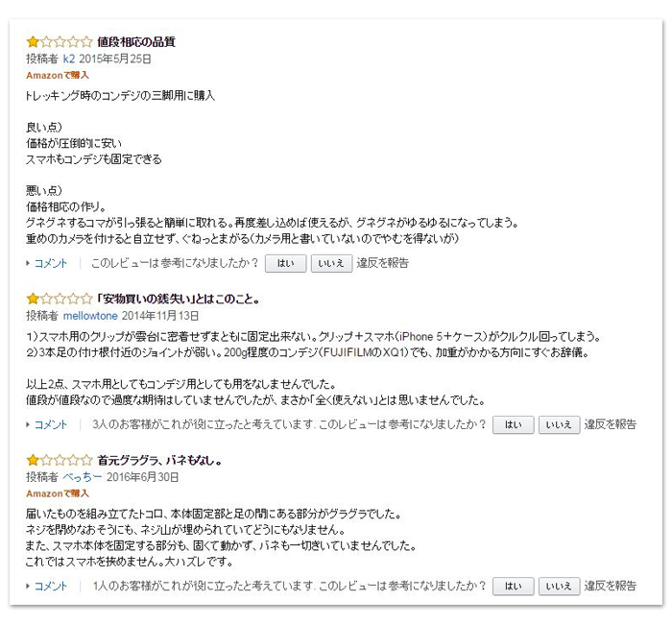Report mellowtone's review via 違反を報告
Viewport: 672px width, 624px height.
pos(611,424)
